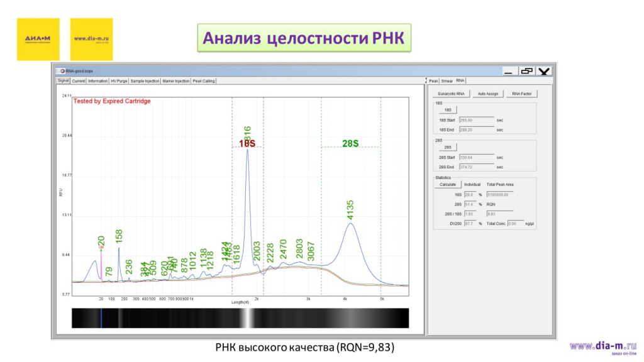Open the Marker Injection tab
Viewport: 644px width, 362px height.
click(175, 81)
